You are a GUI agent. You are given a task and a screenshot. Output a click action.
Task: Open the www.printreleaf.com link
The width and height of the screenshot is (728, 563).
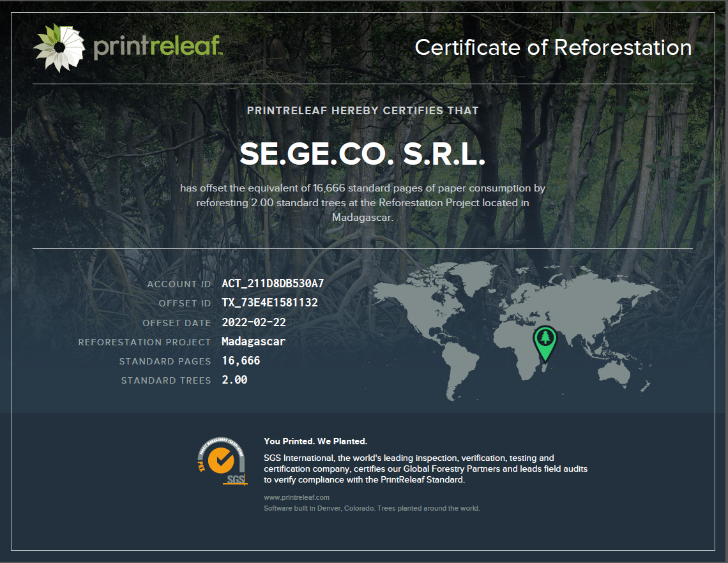[296, 497]
